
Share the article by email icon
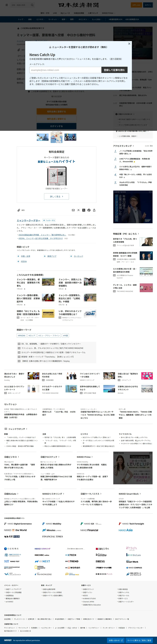73,210
